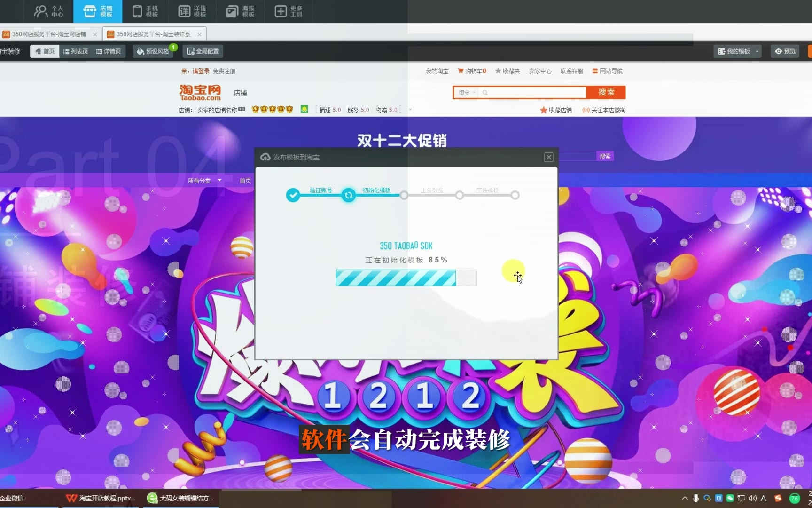
Task: Expand the 我的模板 dropdown
Action: (737, 51)
